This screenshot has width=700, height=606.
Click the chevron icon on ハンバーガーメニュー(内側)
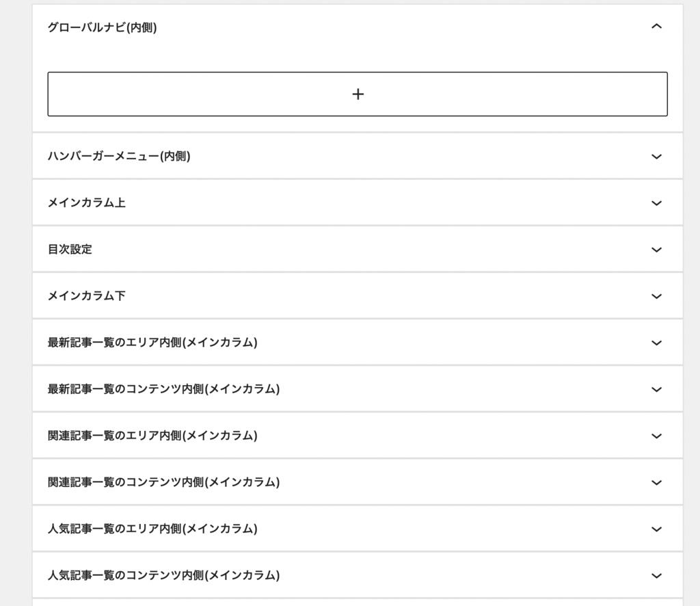coord(656,156)
